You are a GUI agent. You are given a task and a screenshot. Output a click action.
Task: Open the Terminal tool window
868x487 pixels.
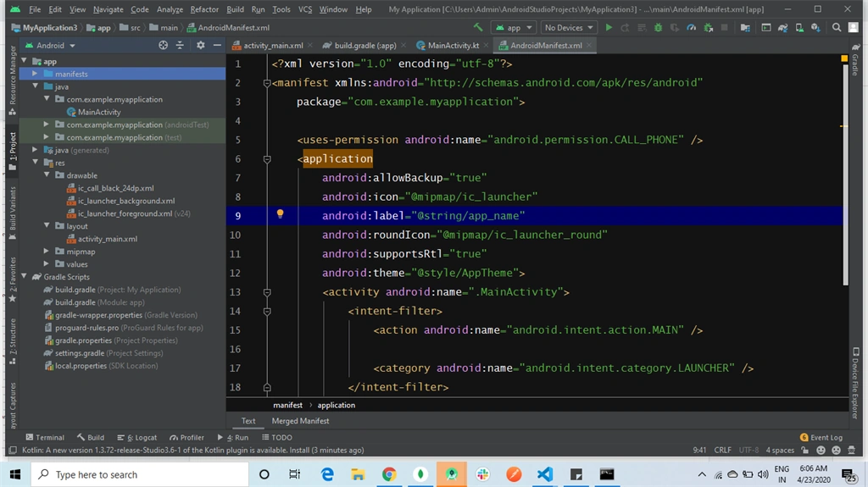(45, 437)
